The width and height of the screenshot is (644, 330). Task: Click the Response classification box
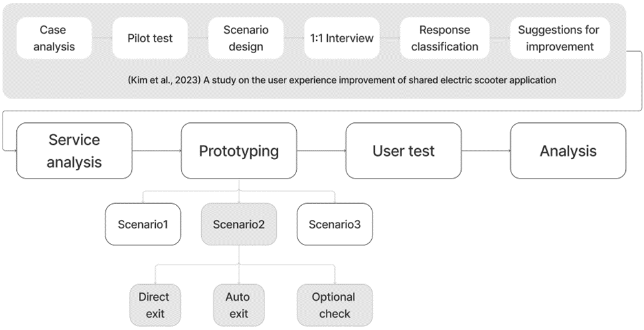(x=445, y=38)
